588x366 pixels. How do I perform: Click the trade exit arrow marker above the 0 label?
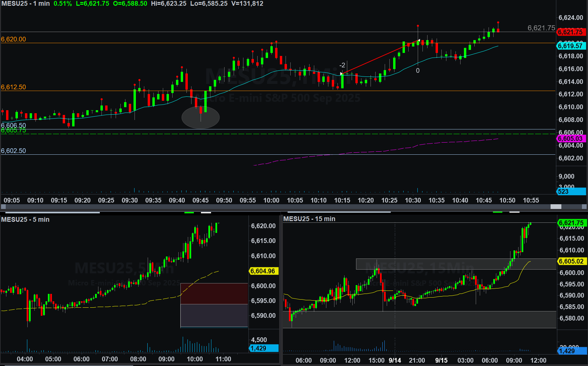418,41
